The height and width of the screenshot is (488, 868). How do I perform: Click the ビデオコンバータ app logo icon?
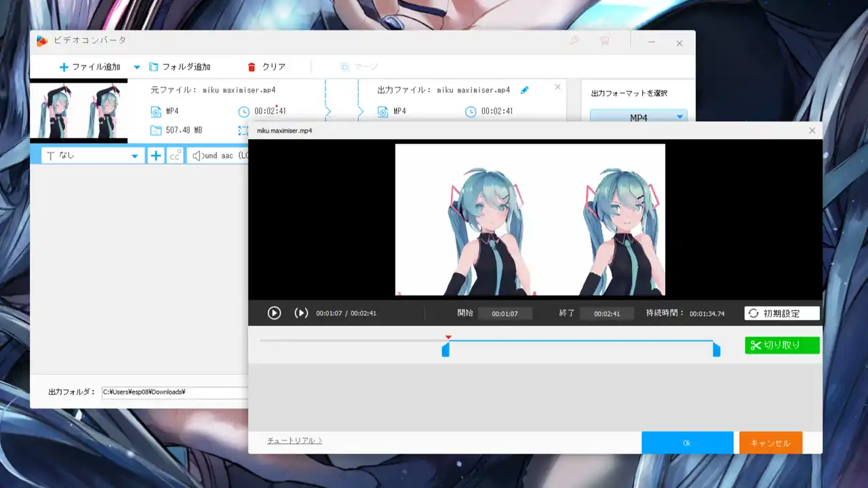click(42, 41)
